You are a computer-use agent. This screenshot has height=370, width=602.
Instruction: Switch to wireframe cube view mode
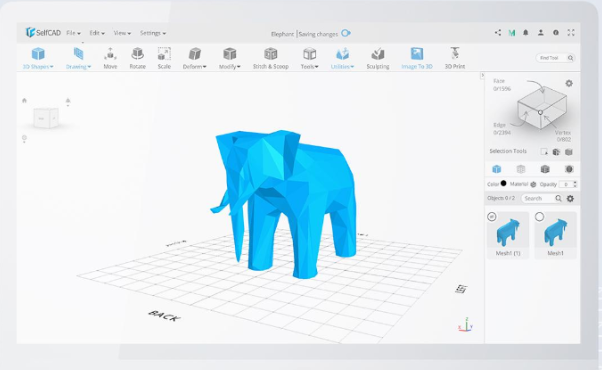(521, 169)
